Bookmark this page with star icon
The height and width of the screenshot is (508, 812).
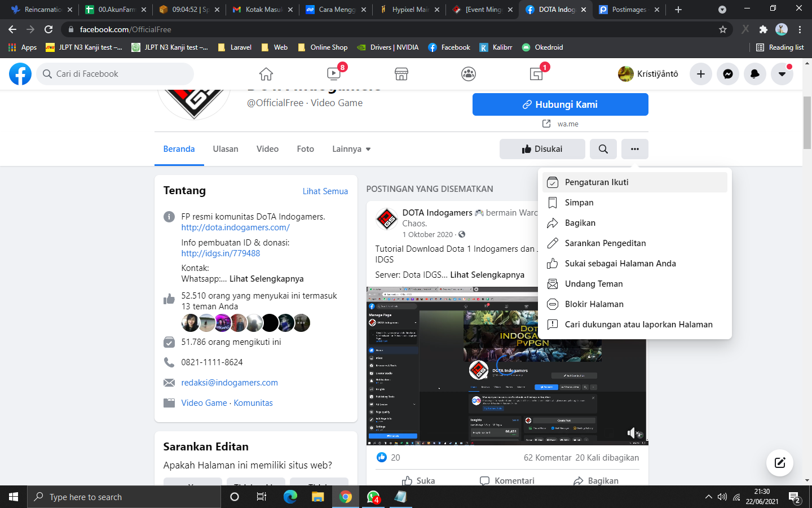point(723,29)
